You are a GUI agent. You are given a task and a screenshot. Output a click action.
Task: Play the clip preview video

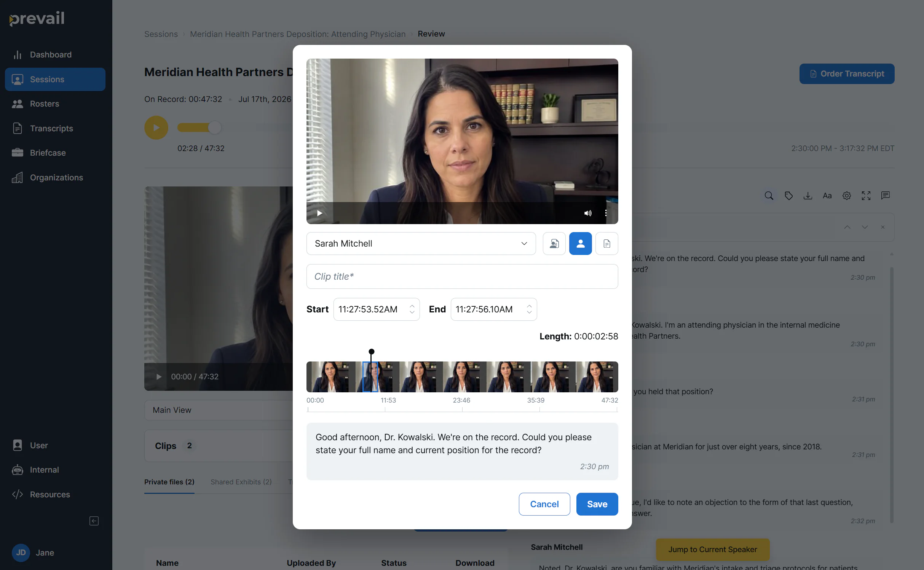click(x=319, y=213)
